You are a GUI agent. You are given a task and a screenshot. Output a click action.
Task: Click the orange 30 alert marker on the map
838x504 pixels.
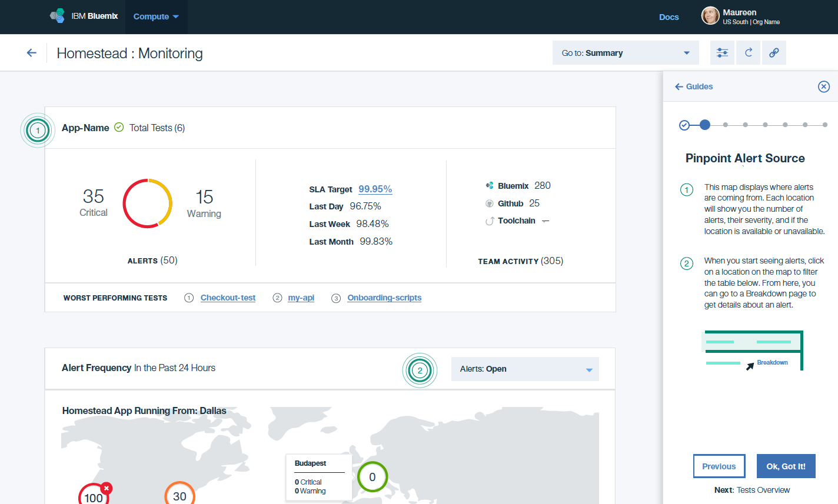point(179,497)
